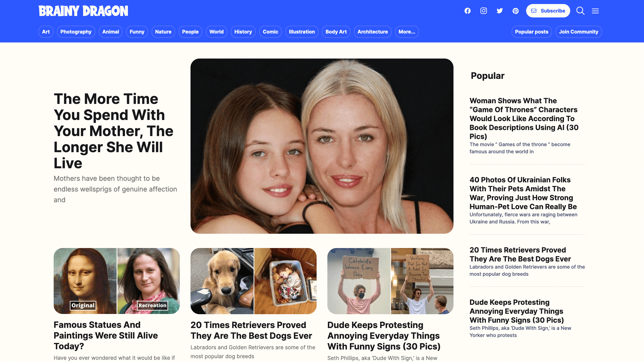Image resolution: width=644 pixels, height=362 pixels.
Task: Open the golden retriever puppy thumbnail
Action: [x=253, y=281]
